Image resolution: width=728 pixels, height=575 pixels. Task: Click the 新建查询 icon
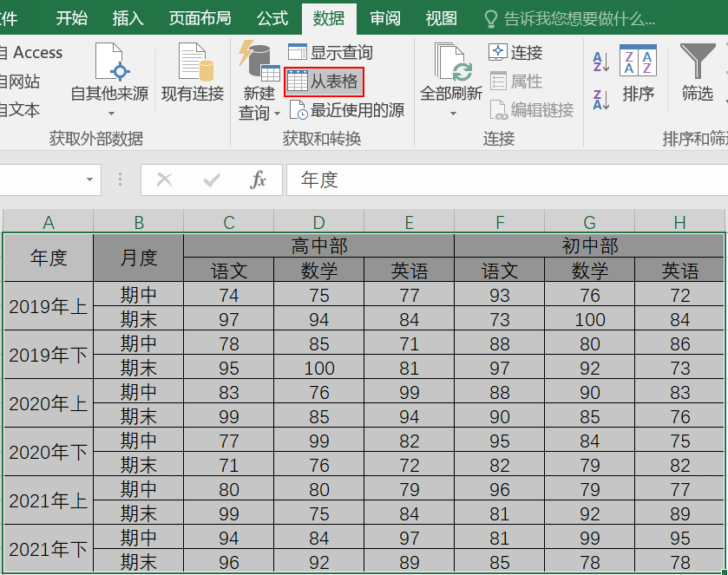click(259, 61)
